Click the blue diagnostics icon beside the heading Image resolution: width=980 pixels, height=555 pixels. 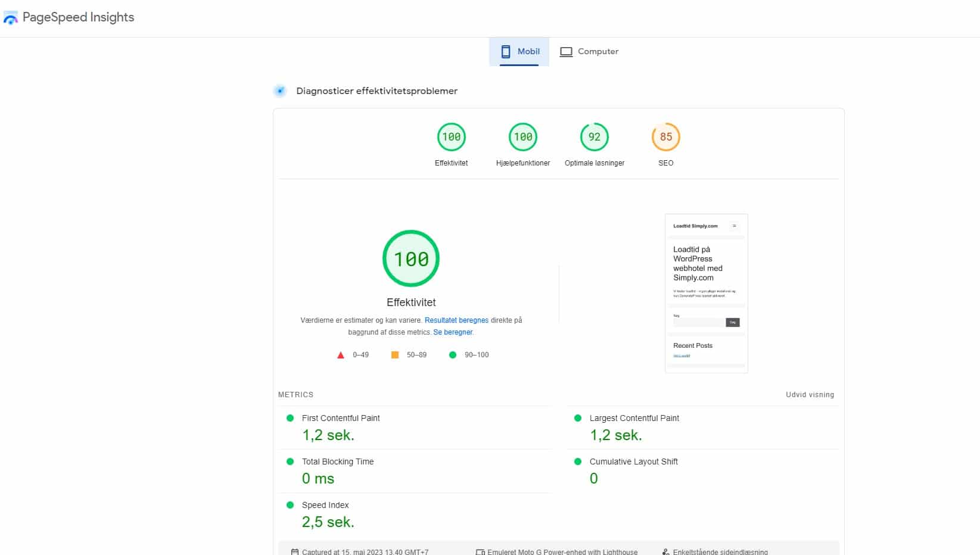coord(280,91)
